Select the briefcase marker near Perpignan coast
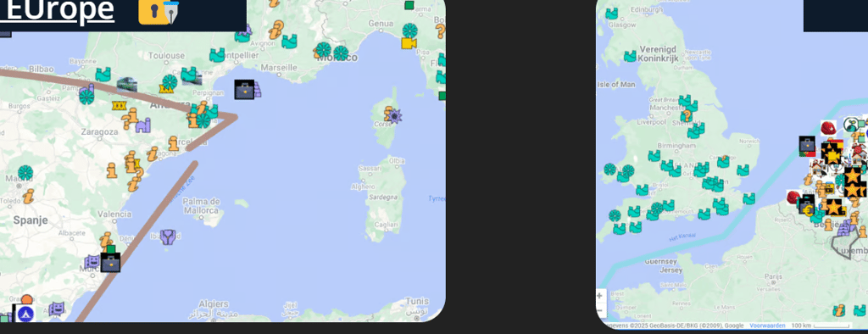Viewport: 868px width, 334px height. pyautogui.click(x=244, y=90)
